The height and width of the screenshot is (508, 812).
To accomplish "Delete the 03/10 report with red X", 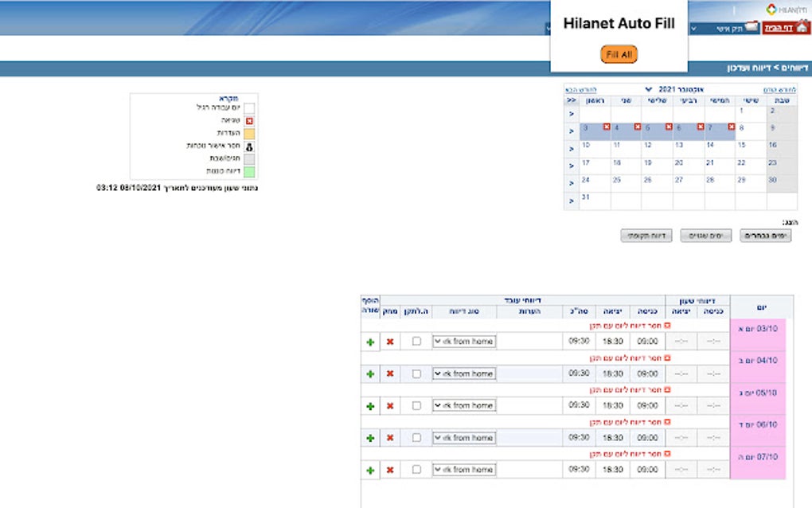I will click(390, 342).
